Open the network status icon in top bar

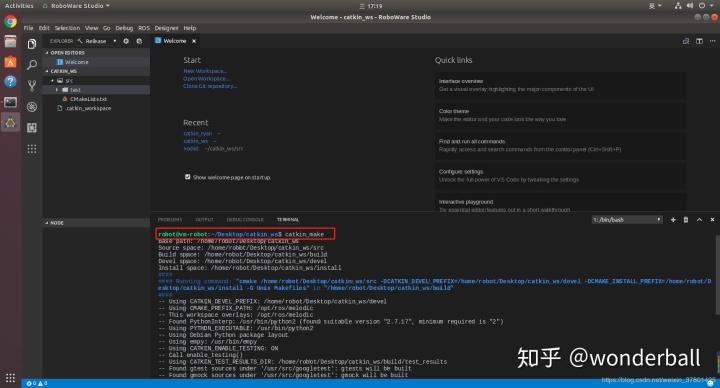point(678,6)
